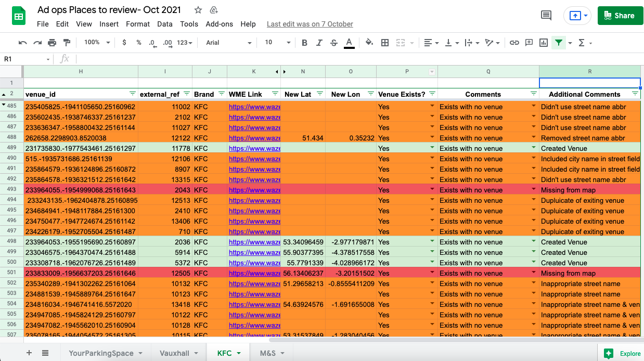Screen dimensions: 644x361
Task: Toggle italic formatting
Action: [x=319, y=42]
